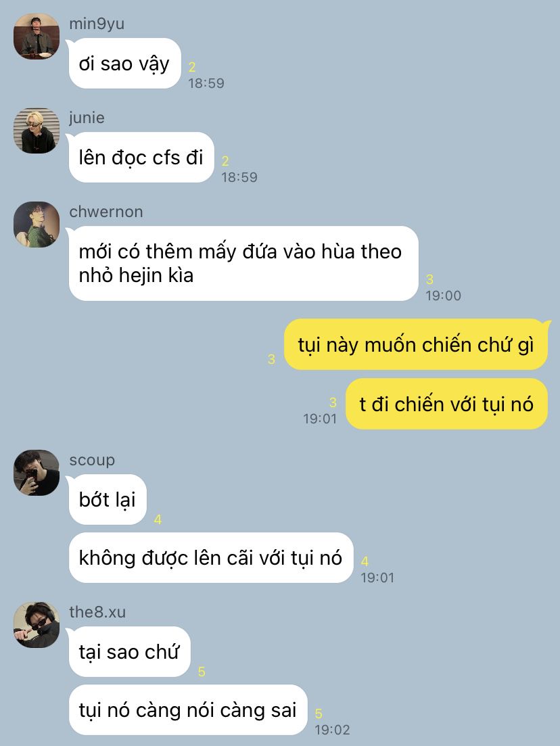Select the message "ơi sao vậy"
Image resolution: width=560 pixels, height=746 pixels.
coord(124,64)
